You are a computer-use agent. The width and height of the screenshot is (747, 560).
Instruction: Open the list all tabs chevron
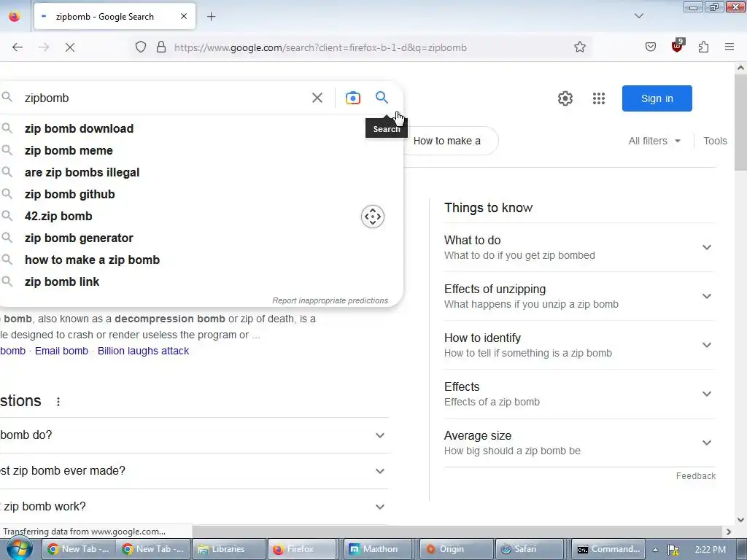coord(639,16)
